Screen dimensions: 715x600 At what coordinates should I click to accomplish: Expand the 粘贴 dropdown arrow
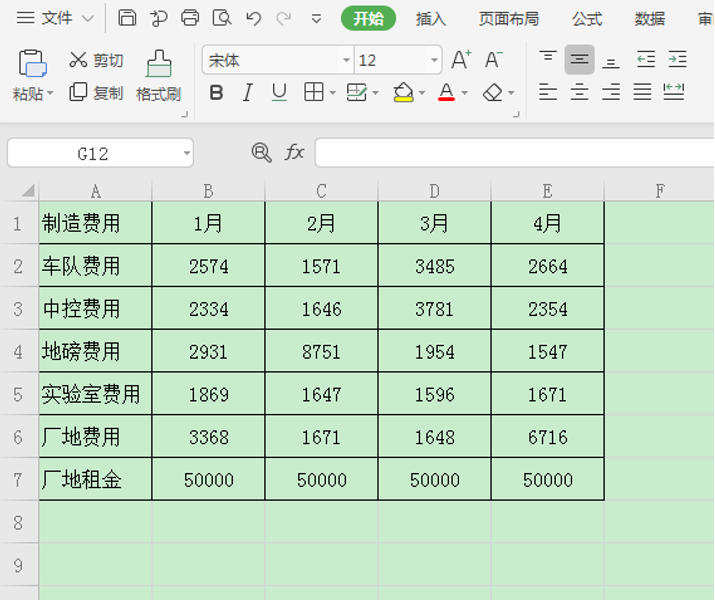tap(50, 93)
